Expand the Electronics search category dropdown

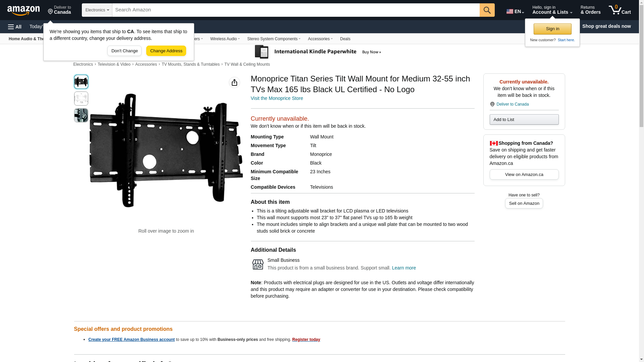(97, 10)
